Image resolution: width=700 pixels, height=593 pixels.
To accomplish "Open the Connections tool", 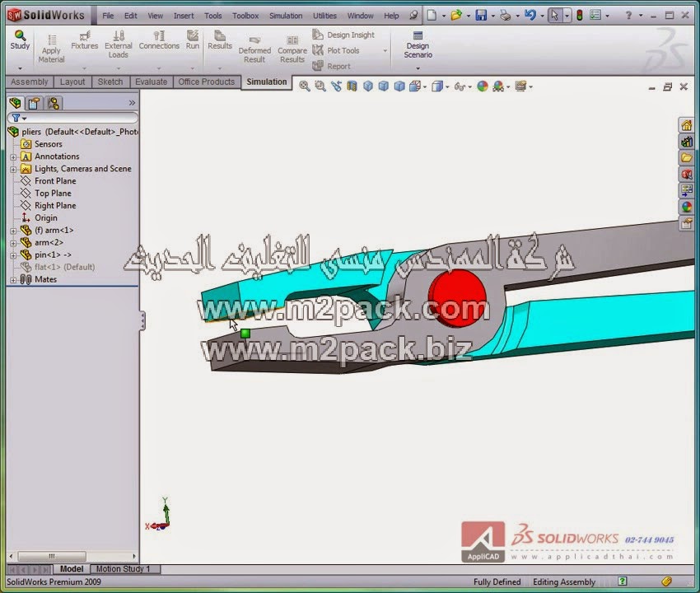I will pos(159,40).
